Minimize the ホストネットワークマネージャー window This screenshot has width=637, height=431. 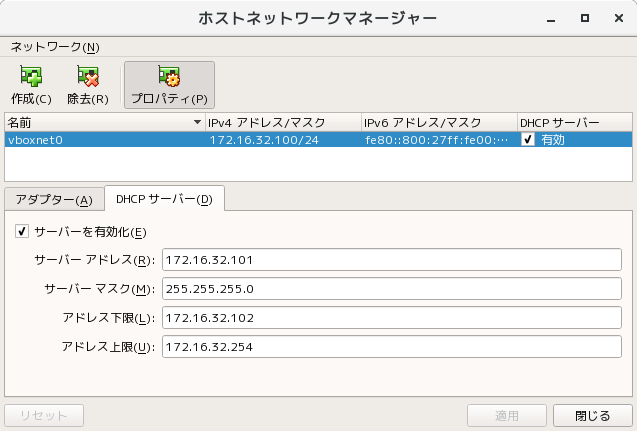(x=551, y=19)
